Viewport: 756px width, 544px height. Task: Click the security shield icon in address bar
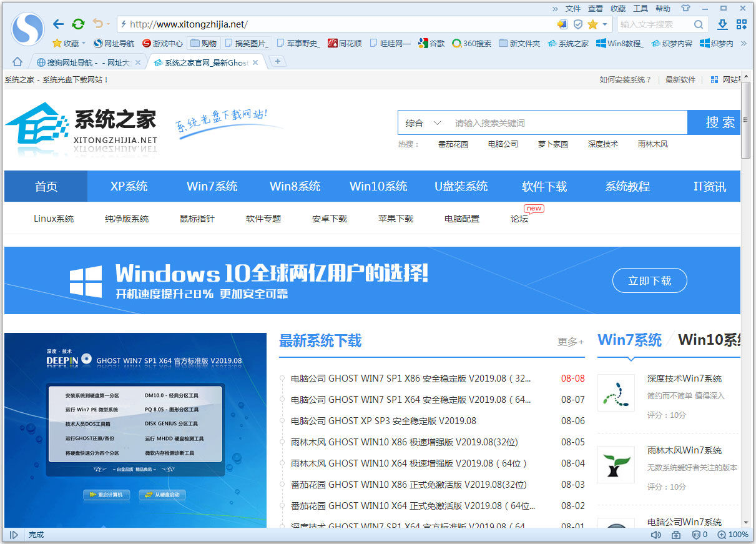578,24
